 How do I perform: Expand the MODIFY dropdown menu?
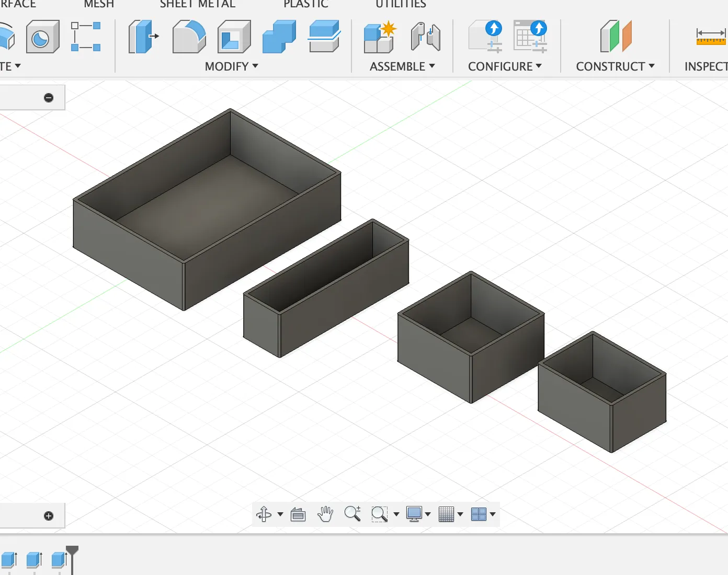pyautogui.click(x=232, y=66)
